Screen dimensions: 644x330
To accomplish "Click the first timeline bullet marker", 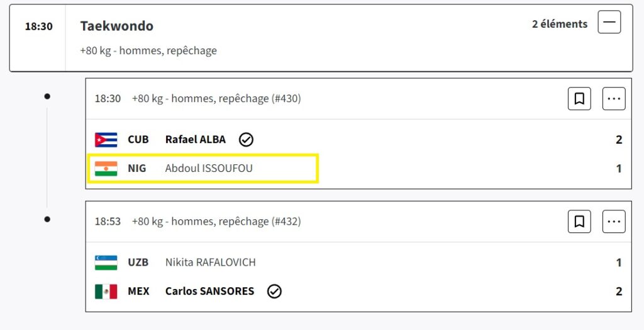I will click(x=47, y=96).
